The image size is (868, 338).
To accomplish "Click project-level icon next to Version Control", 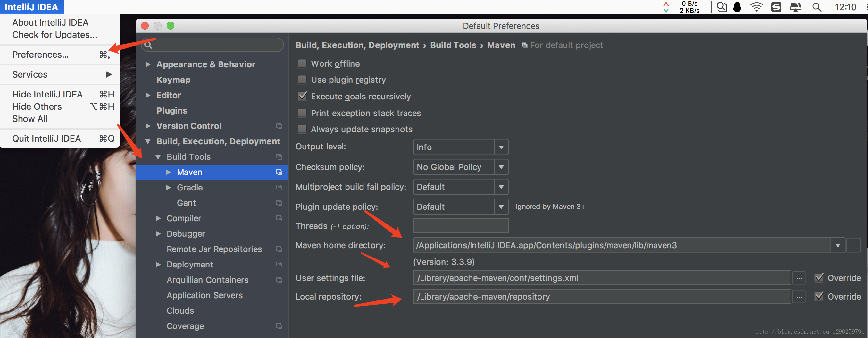I will tap(279, 126).
